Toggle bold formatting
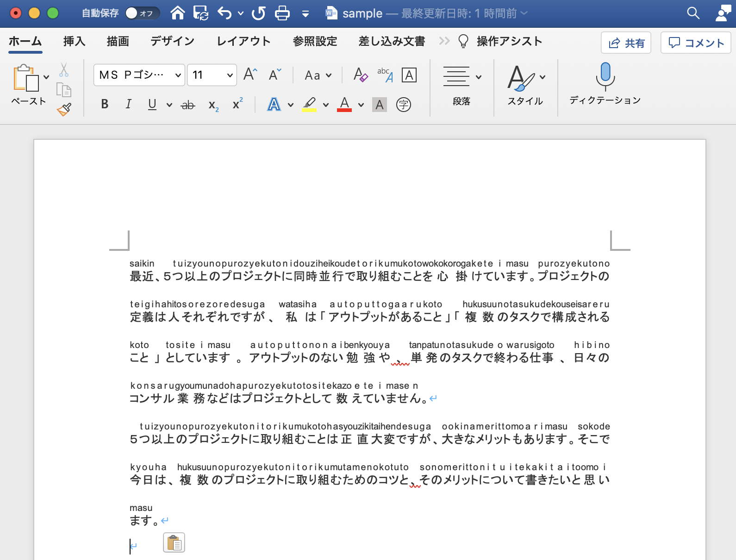The width and height of the screenshot is (736, 560). click(x=105, y=104)
